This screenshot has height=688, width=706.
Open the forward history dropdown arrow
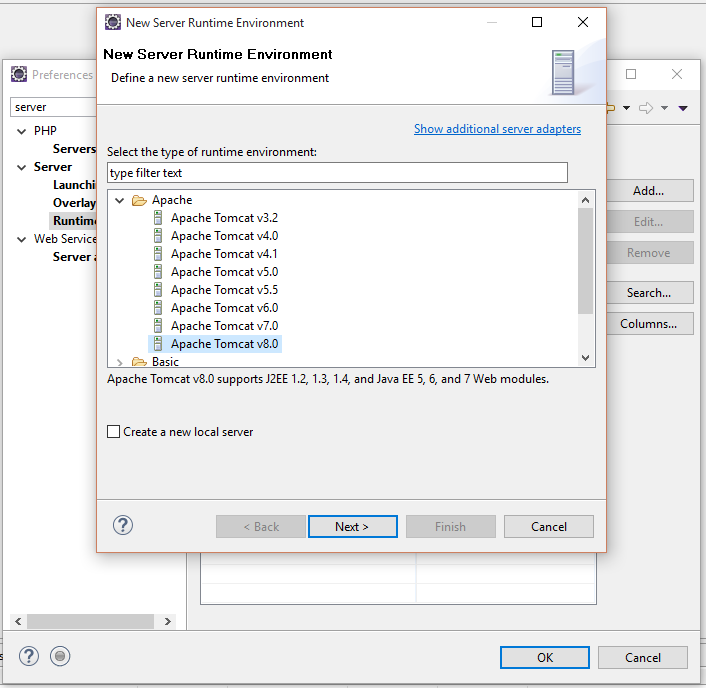[664, 108]
